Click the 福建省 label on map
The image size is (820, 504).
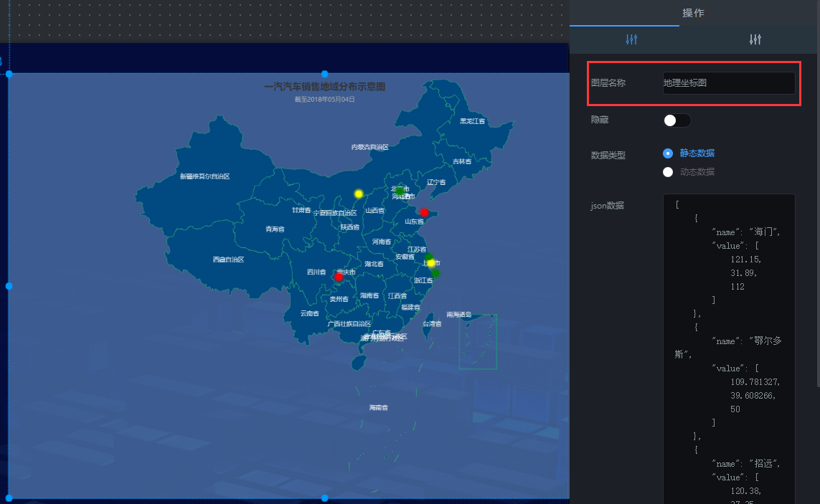click(x=410, y=308)
